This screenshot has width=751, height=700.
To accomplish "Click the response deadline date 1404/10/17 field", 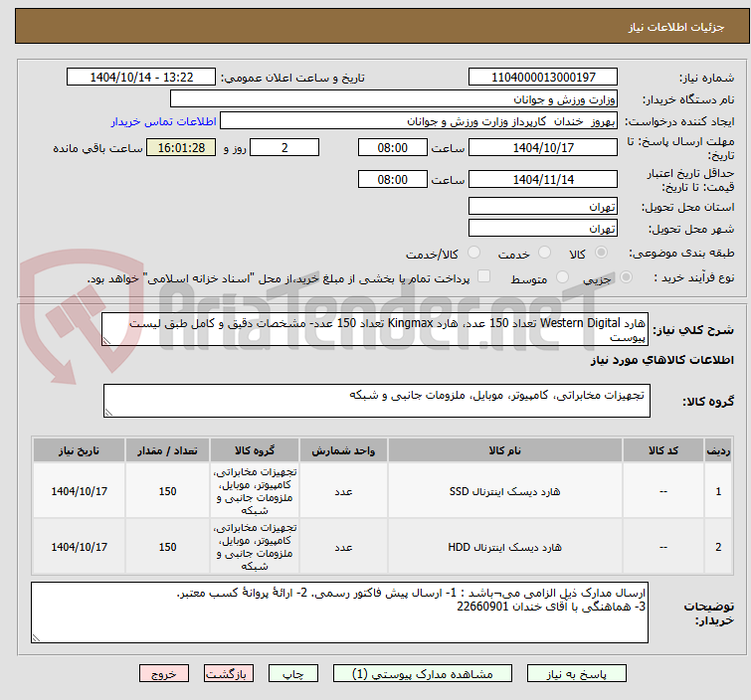I will click(543, 147).
